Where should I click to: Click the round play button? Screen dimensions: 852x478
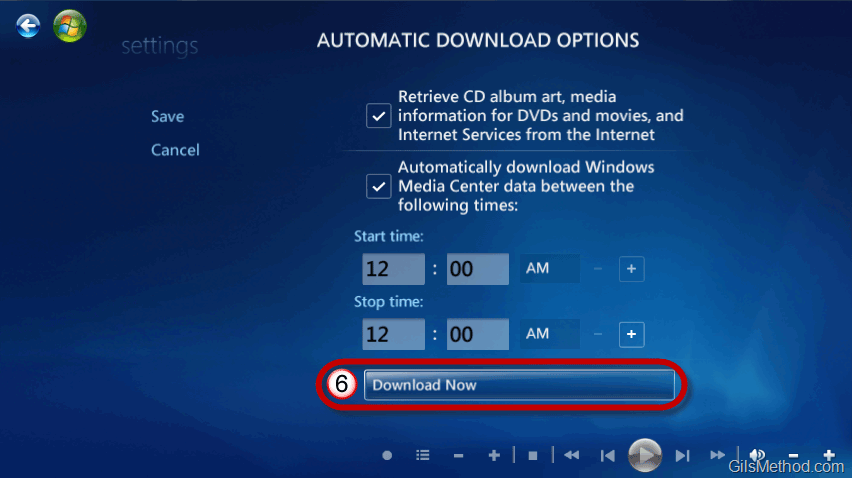(x=645, y=455)
